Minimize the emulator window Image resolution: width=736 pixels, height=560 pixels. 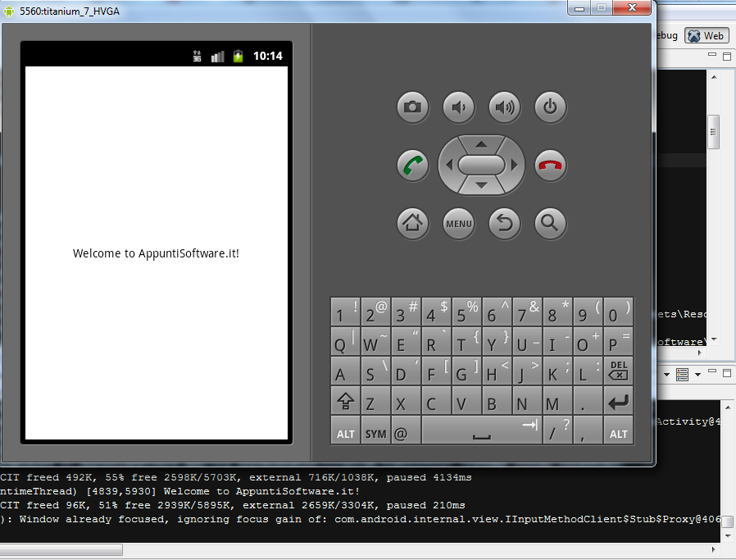click(x=579, y=8)
